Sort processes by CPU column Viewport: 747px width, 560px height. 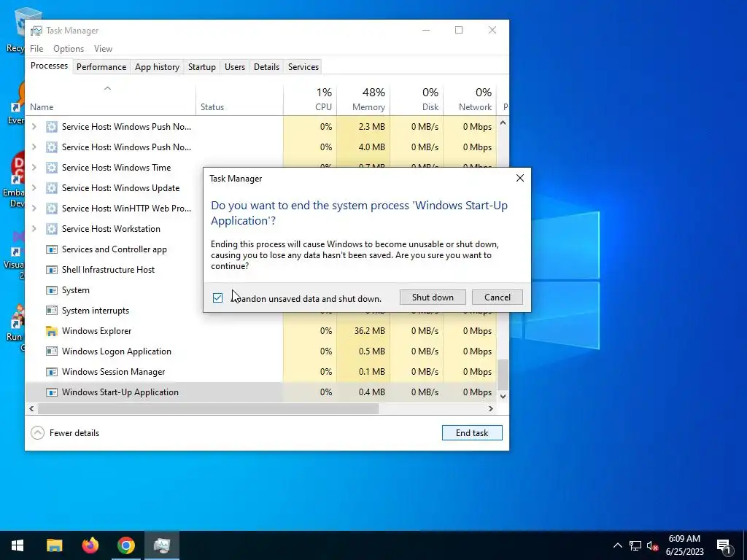click(310, 99)
